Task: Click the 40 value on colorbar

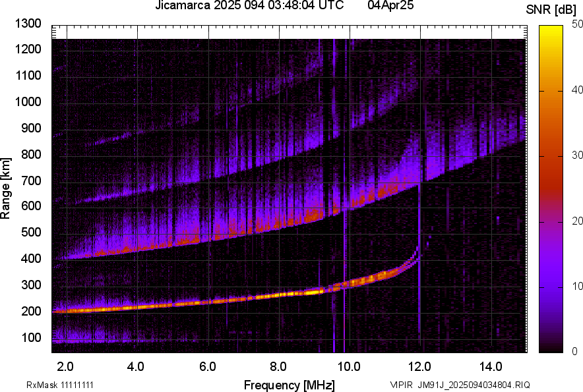Action: pyautogui.click(x=577, y=90)
